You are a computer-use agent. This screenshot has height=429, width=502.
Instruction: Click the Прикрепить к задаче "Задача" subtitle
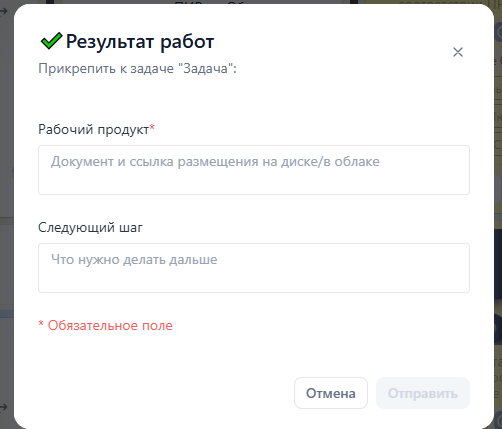(x=137, y=68)
